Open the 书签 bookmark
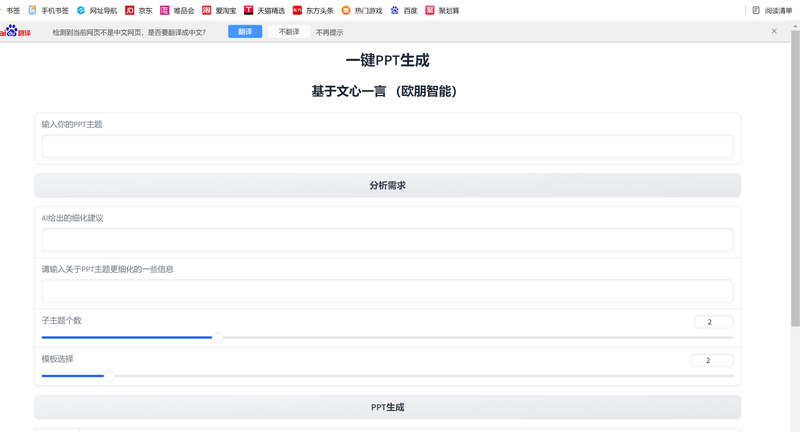 11,10
